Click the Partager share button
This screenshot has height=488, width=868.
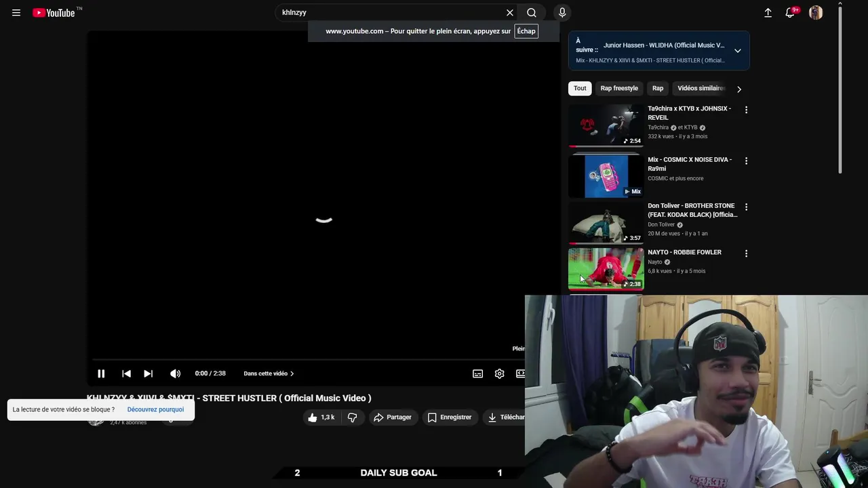pos(393,418)
